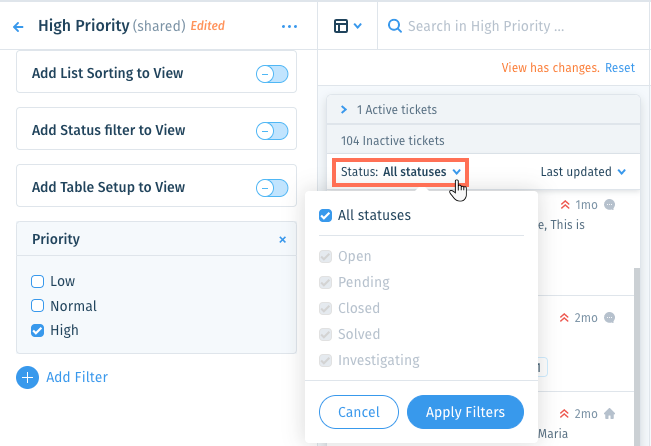651x446 pixels.
Task: Toggle Add List Sorting to View
Action: pos(272,74)
